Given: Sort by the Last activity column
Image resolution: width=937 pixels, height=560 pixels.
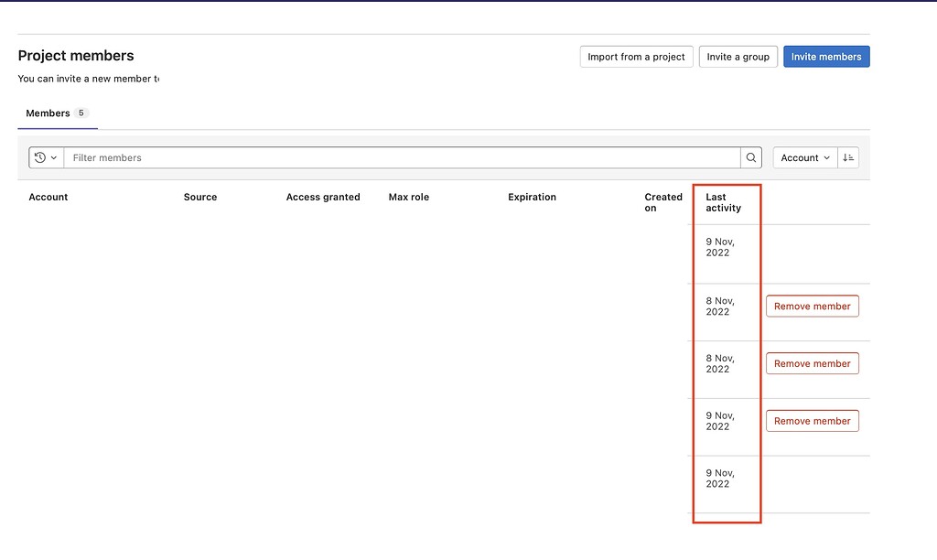Looking at the screenshot, I should tap(724, 202).
